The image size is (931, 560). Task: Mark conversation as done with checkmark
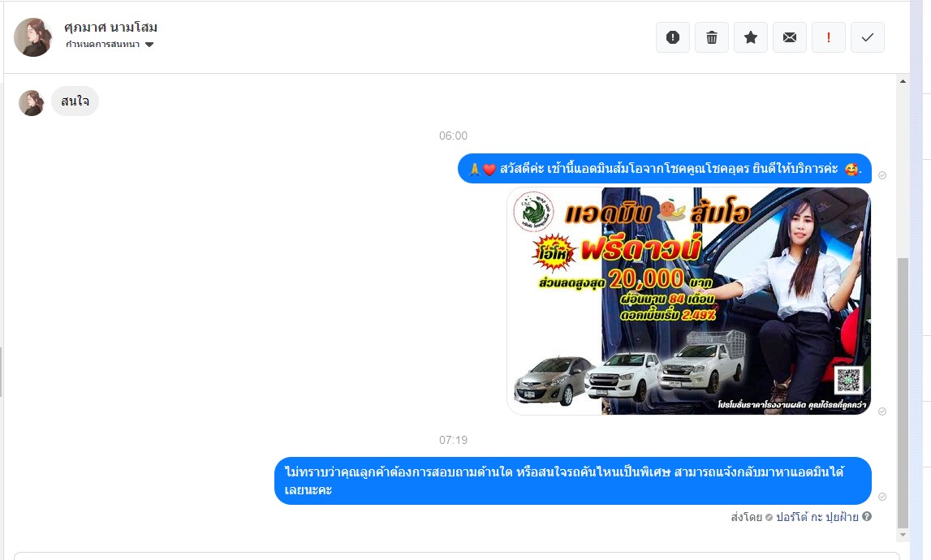tap(868, 37)
